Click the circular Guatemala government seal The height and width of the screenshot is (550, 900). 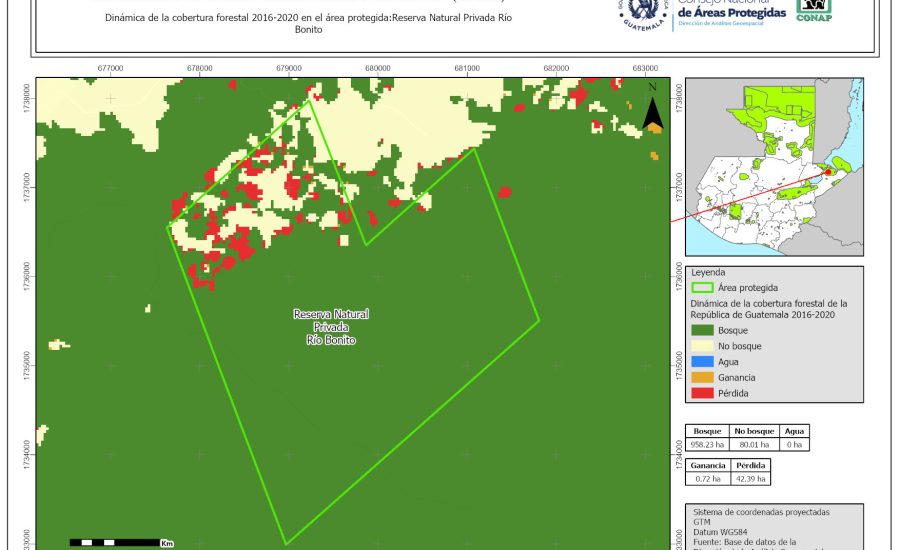[643, 13]
